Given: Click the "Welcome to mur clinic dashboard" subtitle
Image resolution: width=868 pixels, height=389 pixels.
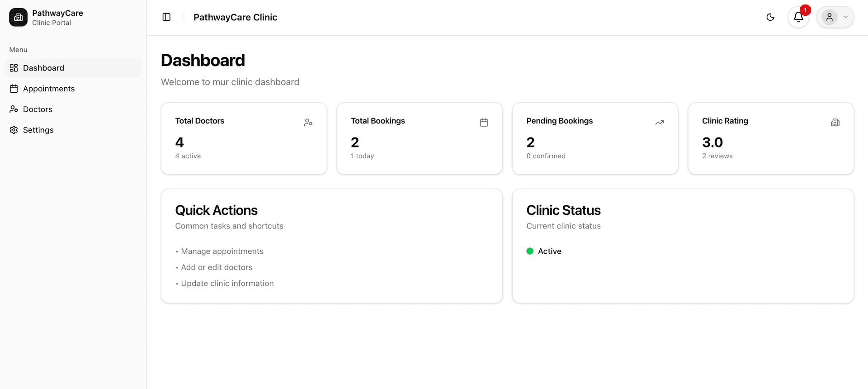Looking at the screenshot, I should tap(230, 82).
